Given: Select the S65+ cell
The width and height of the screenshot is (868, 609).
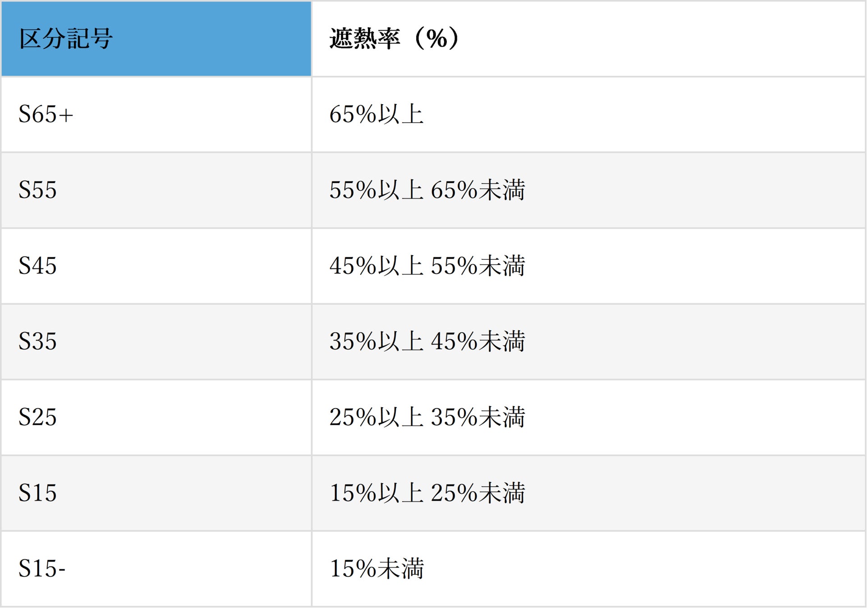Looking at the screenshot, I should point(156,115).
